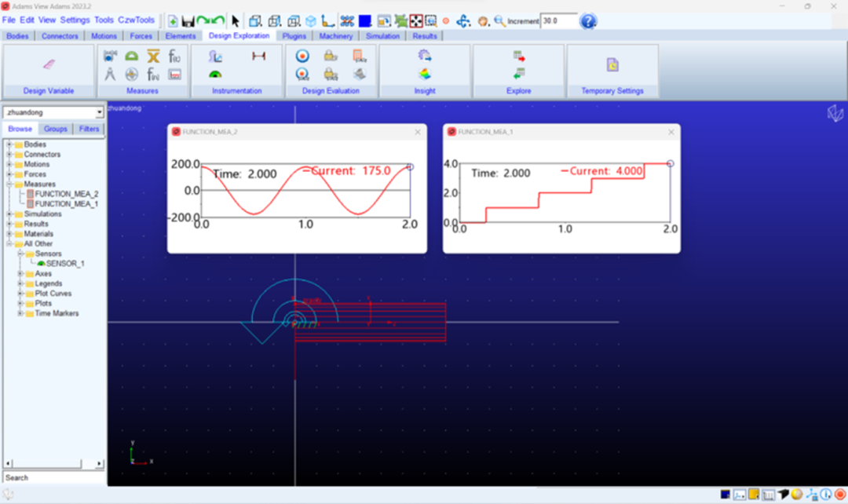Open help with the blue question mark
848x504 pixels.
tap(588, 21)
